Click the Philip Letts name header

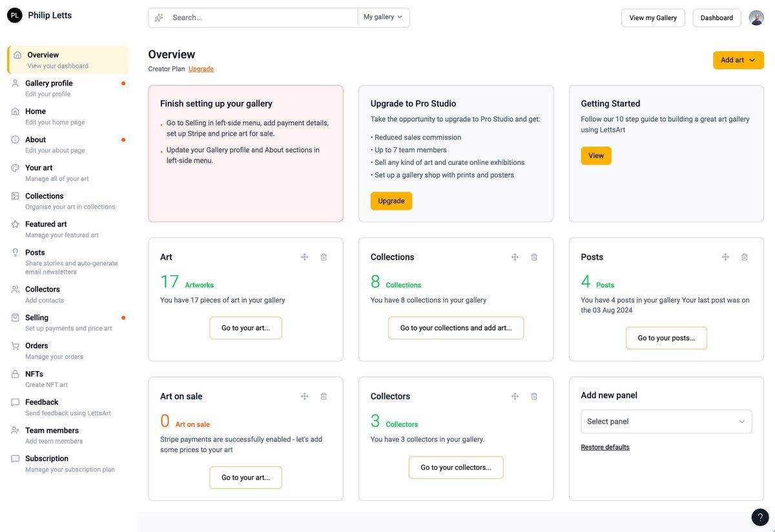[50, 15]
